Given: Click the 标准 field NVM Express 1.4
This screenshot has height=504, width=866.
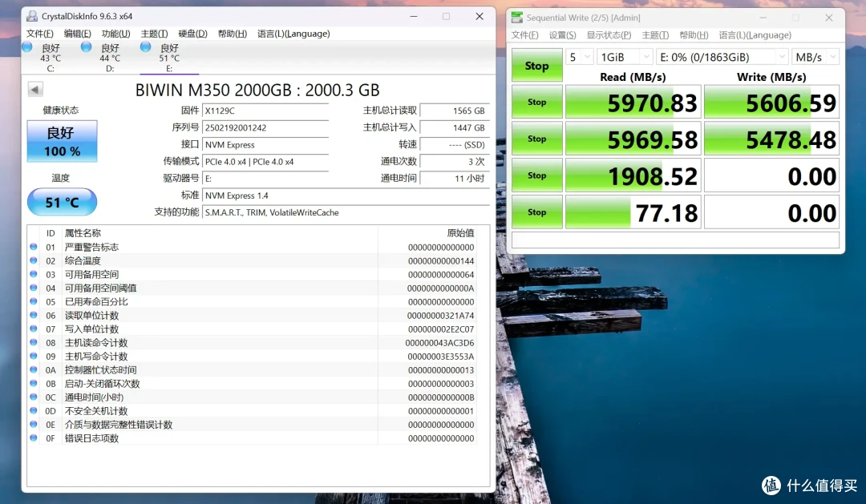Looking at the screenshot, I should [x=346, y=196].
